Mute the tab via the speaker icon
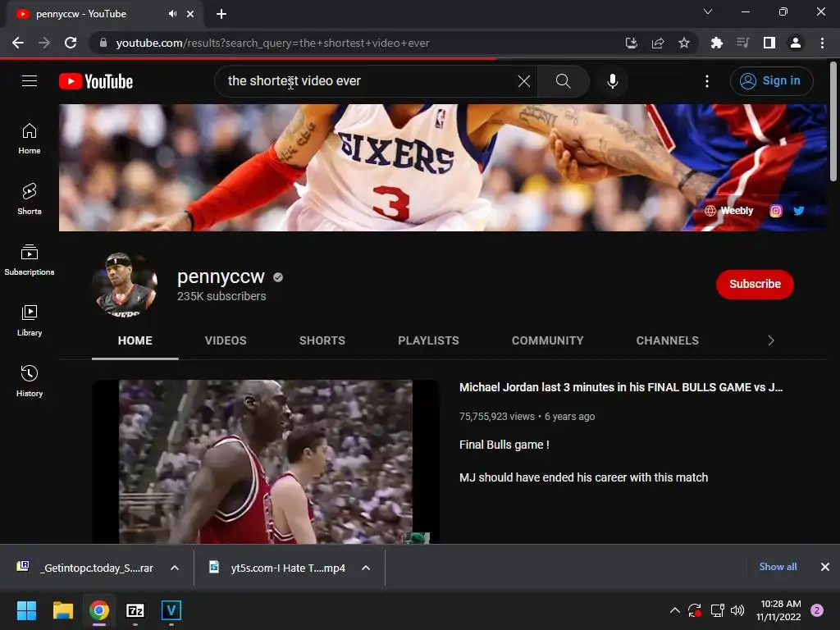Screen dimensions: 840x630 click(x=172, y=14)
